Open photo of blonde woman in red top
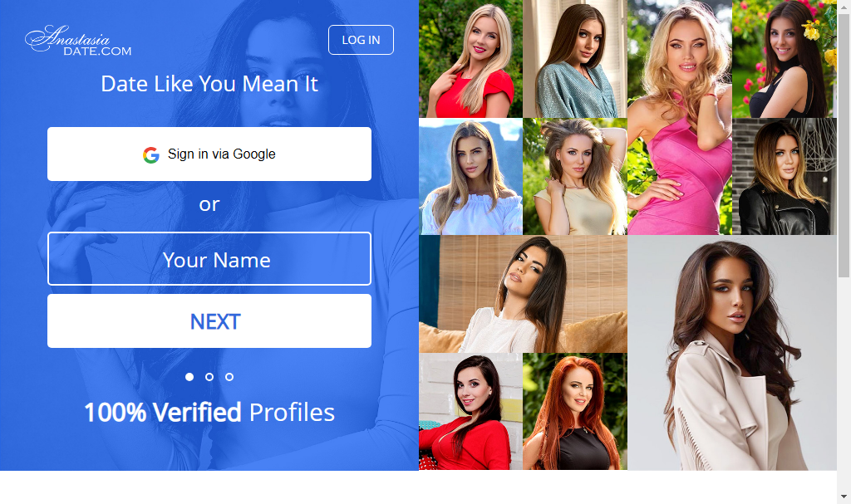This screenshot has width=851, height=504. point(470,59)
